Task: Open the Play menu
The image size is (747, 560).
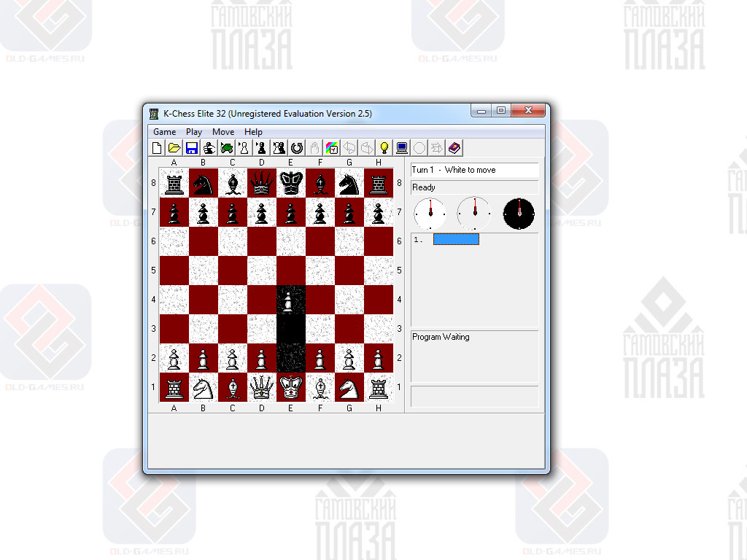Action: [194, 132]
